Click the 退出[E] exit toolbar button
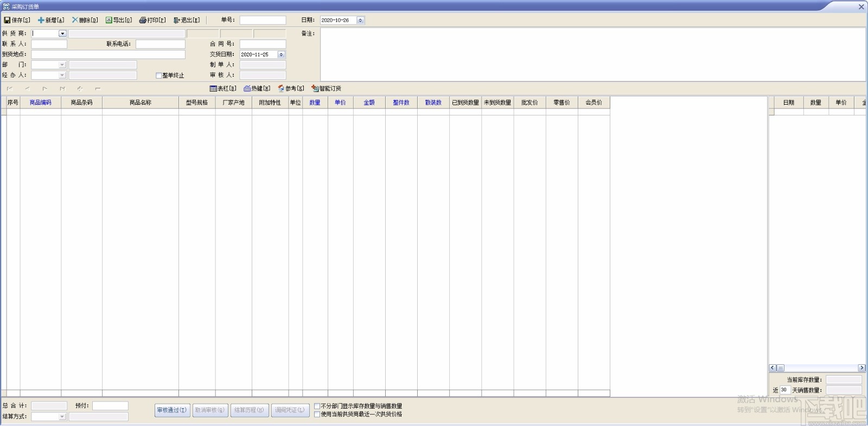 pyautogui.click(x=187, y=20)
